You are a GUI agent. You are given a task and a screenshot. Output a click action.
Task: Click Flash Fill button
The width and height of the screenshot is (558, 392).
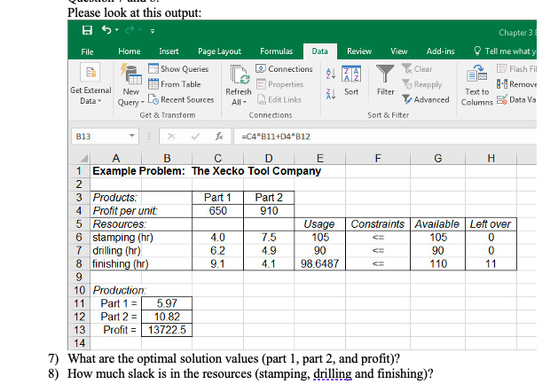click(x=516, y=68)
